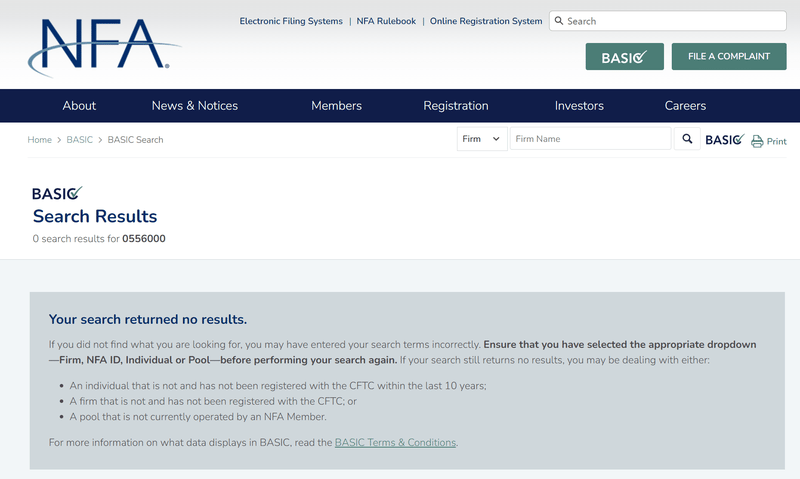Click the Print link text
The image size is (800, 479).
[x=776, y=141]
